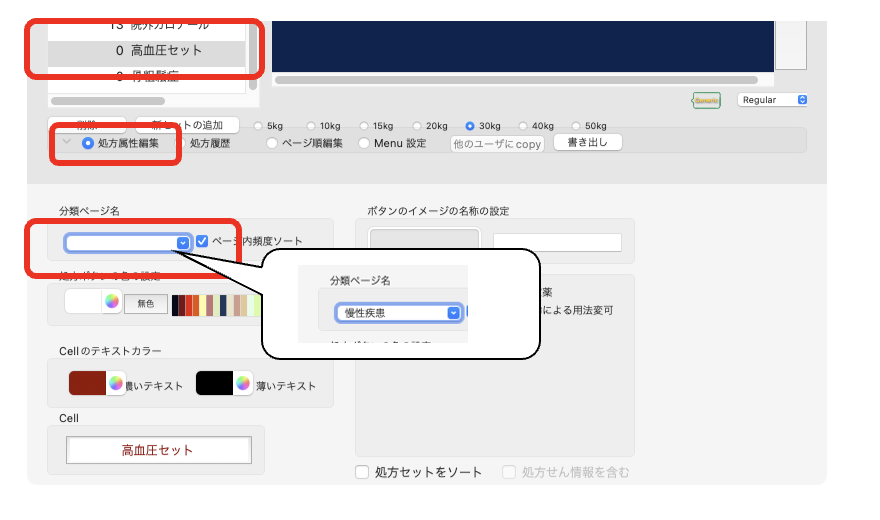Choose the Menu 設定 radio button

click(x=364, y=143)
